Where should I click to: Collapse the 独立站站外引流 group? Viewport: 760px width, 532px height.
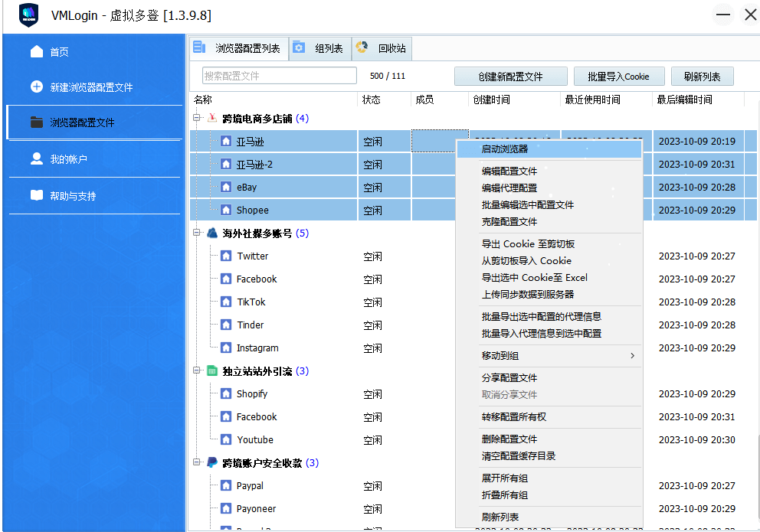pyautogui.click(x=197, y=370)
